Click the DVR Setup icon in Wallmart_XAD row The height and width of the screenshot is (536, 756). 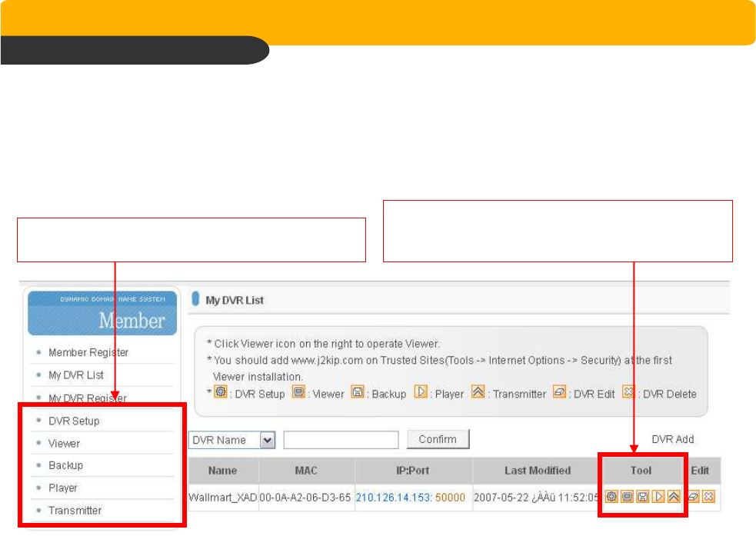(611, 496)
